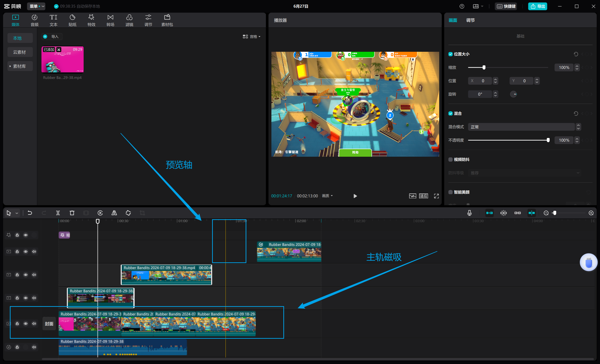Viewport: 600px width, 364px height.
Task: Open the 音频 audio tab
Action: coord(35,20)
